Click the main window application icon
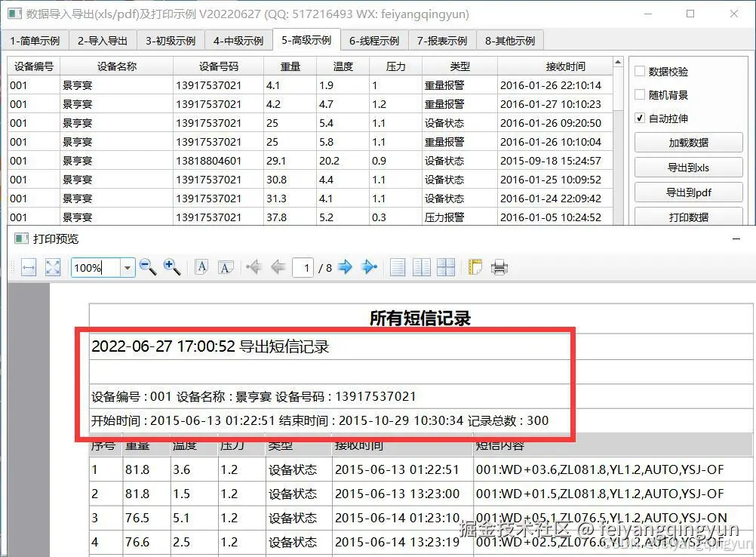Viewport: 756px width, 557px height. point(15,14)
